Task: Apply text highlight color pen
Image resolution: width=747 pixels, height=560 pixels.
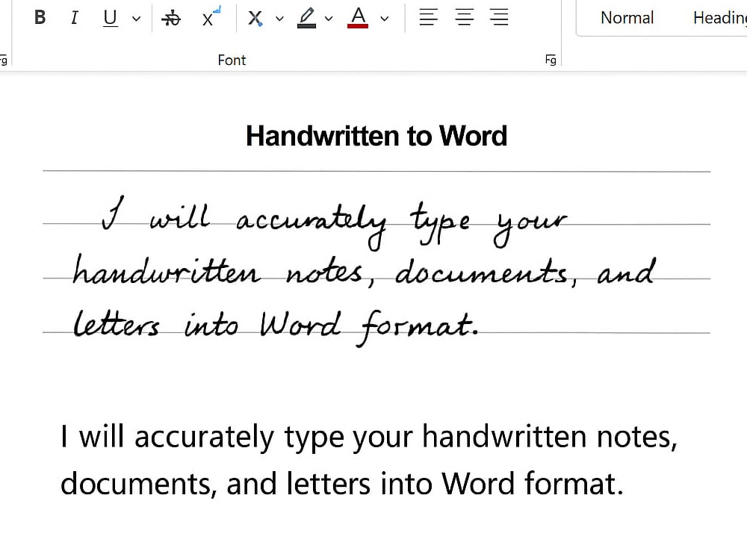Action: pos(307,18)
